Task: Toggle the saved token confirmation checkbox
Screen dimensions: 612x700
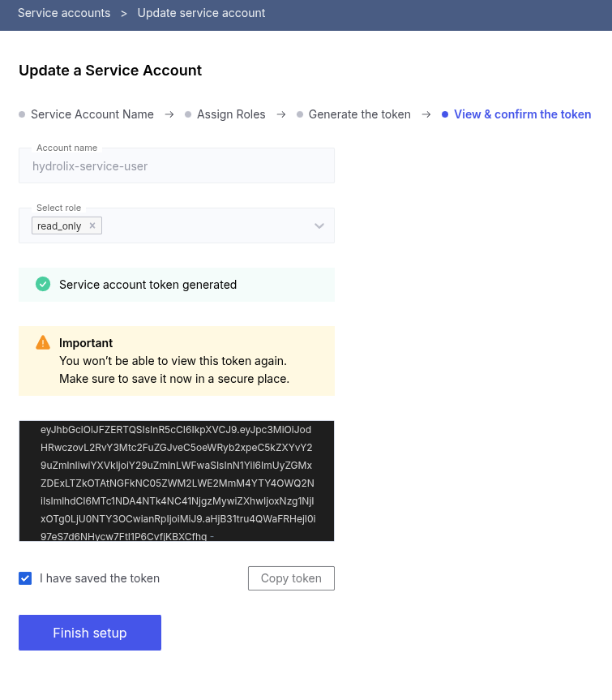Action: [25, 578]
